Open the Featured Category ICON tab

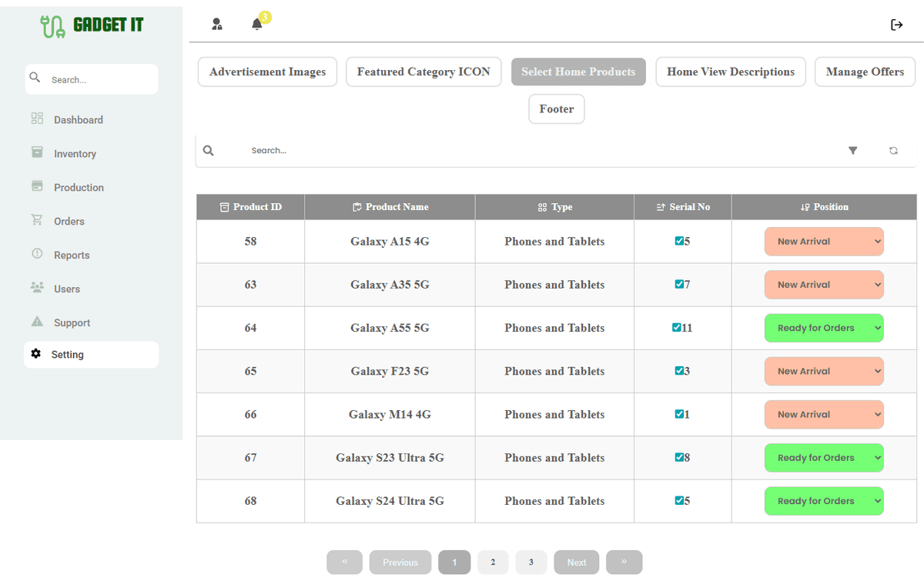click(423, 72)
